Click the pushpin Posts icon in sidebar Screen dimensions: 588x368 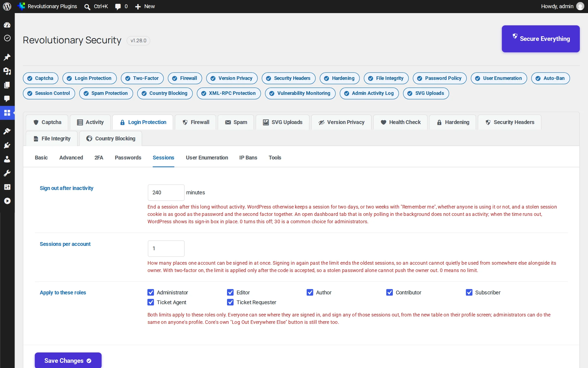coord(7,57)
